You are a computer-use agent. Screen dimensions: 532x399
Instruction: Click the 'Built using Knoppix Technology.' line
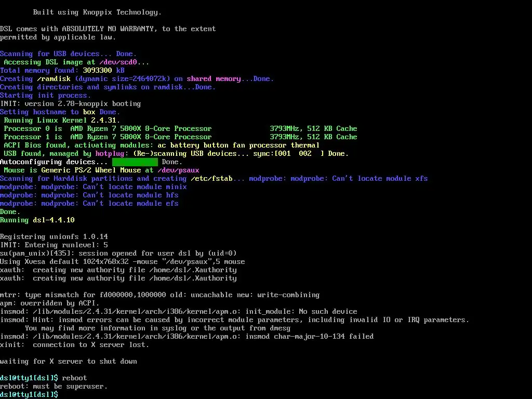click(97, 12)
